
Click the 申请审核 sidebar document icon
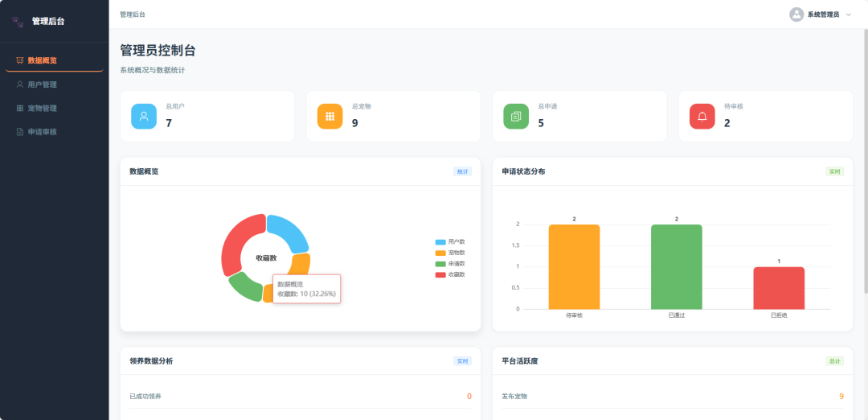pos(20,132)
